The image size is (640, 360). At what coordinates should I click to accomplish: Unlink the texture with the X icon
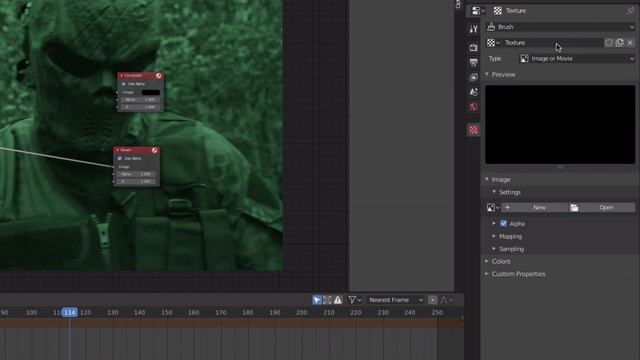[630, 42]
